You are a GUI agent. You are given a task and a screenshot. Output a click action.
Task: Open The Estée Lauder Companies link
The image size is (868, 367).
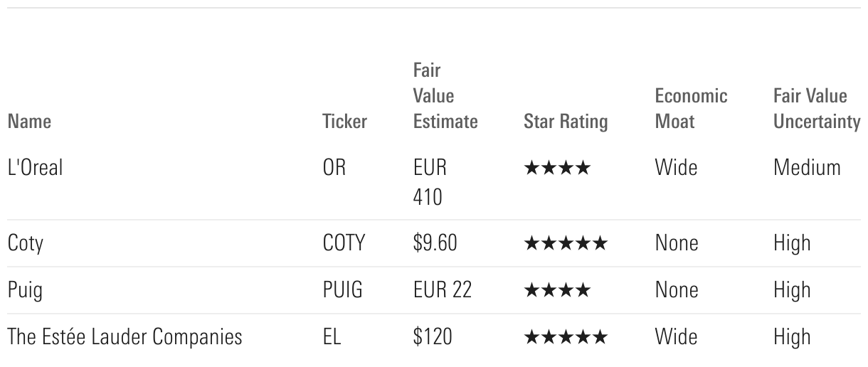click(x=125, y=336)
